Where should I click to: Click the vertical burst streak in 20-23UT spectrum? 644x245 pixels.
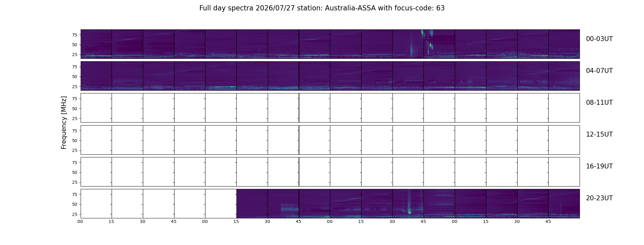[x=409, y=203]
